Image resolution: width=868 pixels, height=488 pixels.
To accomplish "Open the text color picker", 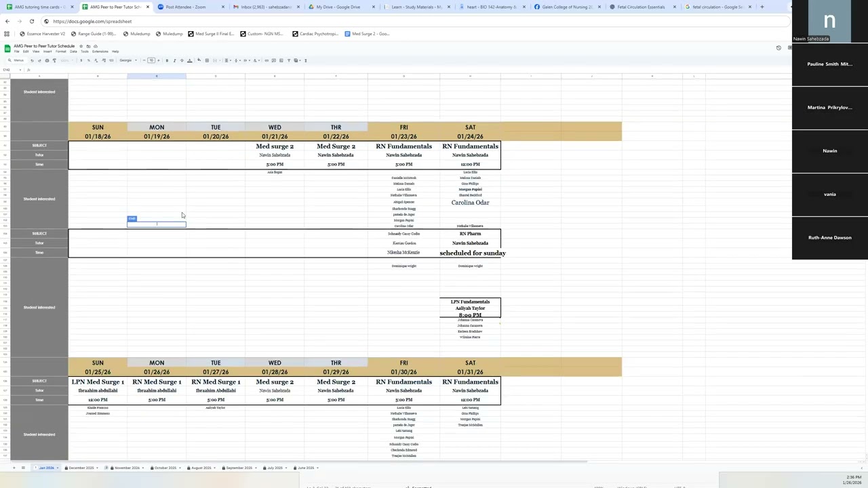I will point(189,60).
